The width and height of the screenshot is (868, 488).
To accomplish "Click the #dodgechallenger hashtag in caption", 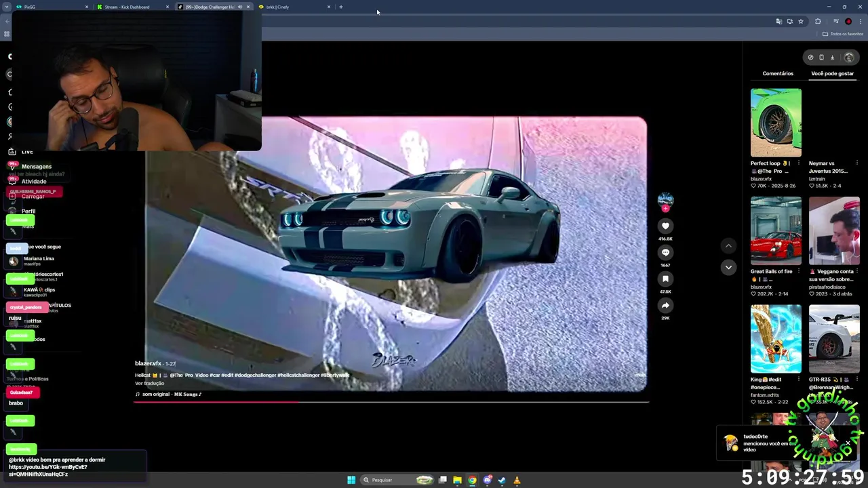I will [x=254, y=375].
